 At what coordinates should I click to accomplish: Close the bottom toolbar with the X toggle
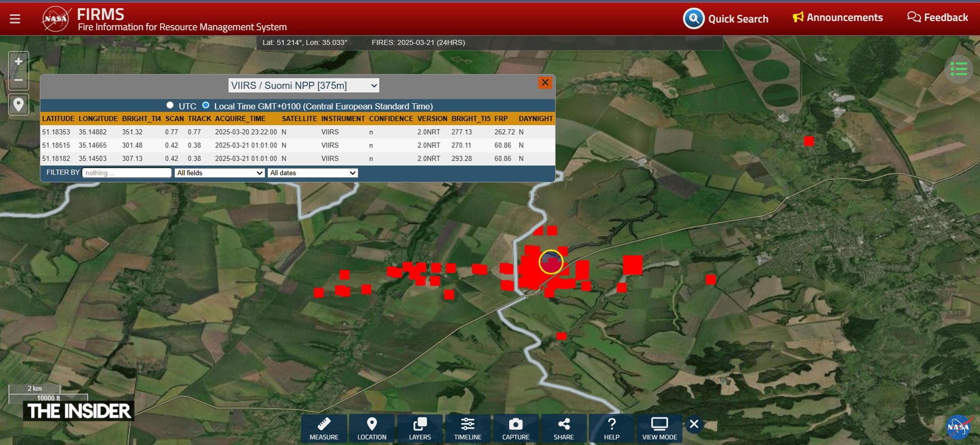pyautogui.click(x=694, y=424)
